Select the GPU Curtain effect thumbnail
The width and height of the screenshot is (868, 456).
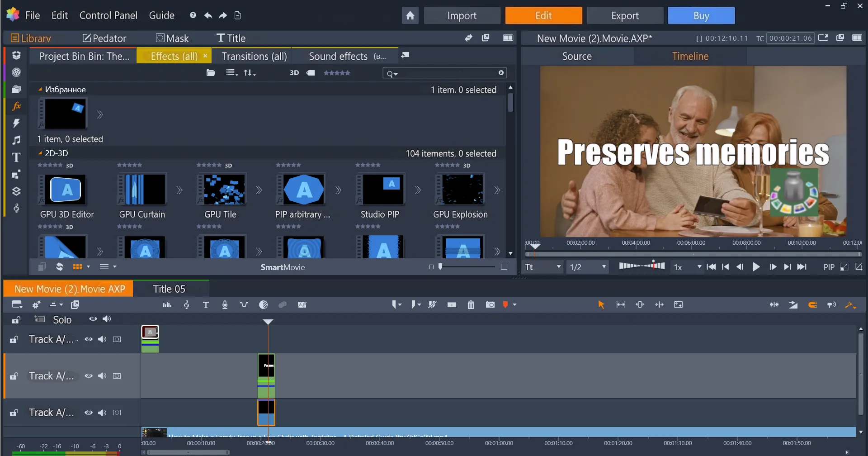click(x=142, y=190)
